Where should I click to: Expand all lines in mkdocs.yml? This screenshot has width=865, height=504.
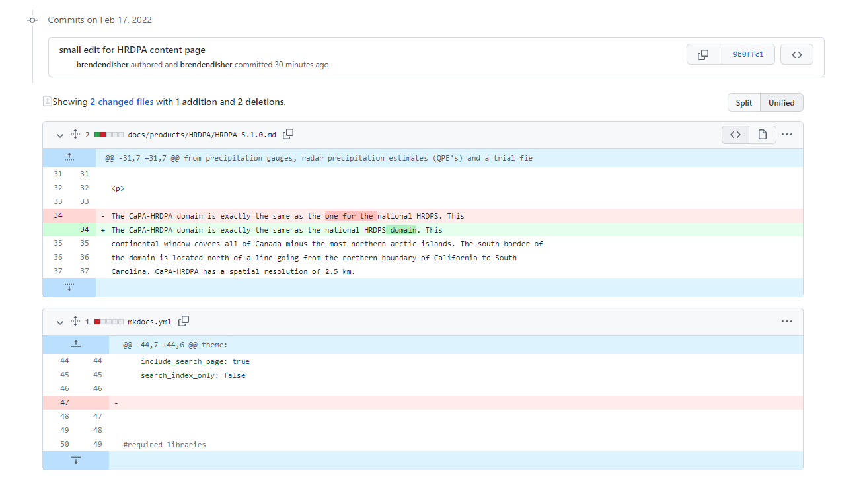click(x=75, y=322)
